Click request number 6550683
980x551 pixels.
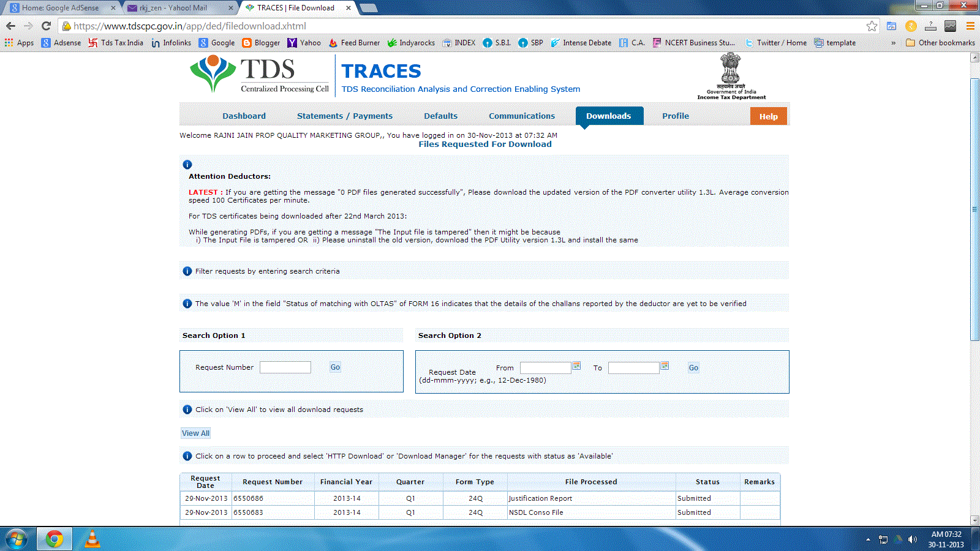coord(248,512)
